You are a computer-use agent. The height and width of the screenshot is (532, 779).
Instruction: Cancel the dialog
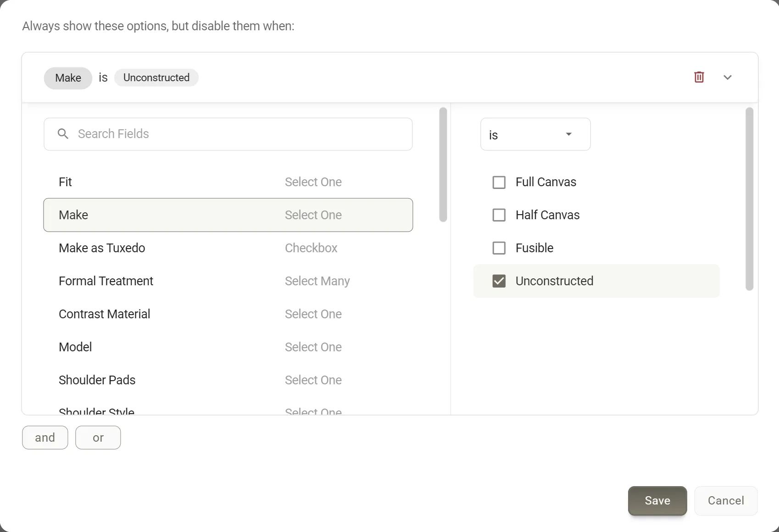point(726,501)
